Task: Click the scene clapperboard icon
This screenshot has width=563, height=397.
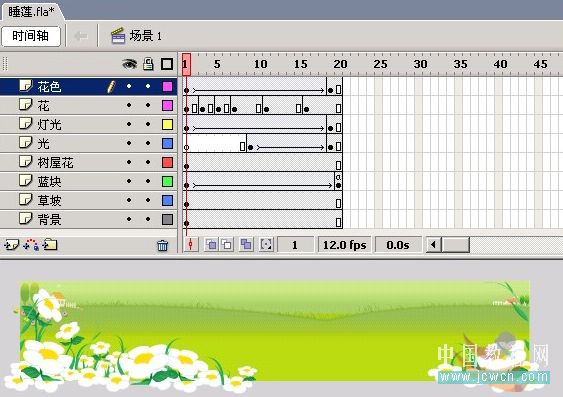Action: tap(118, 36)
